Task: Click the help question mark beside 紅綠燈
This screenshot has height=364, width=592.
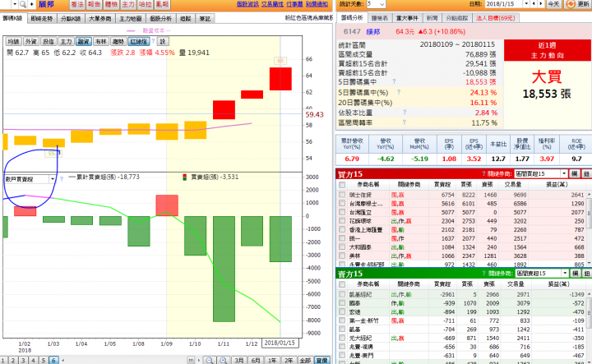Action: (153, 41)
